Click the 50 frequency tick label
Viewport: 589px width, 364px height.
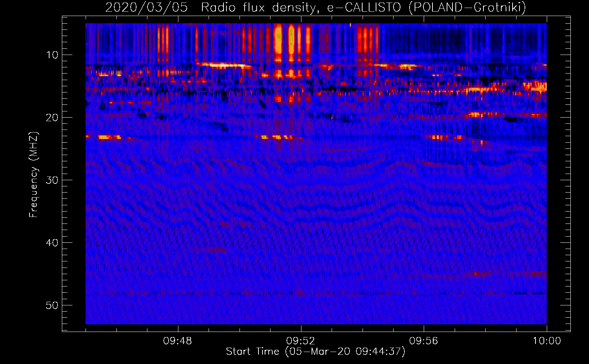[52, 305]
